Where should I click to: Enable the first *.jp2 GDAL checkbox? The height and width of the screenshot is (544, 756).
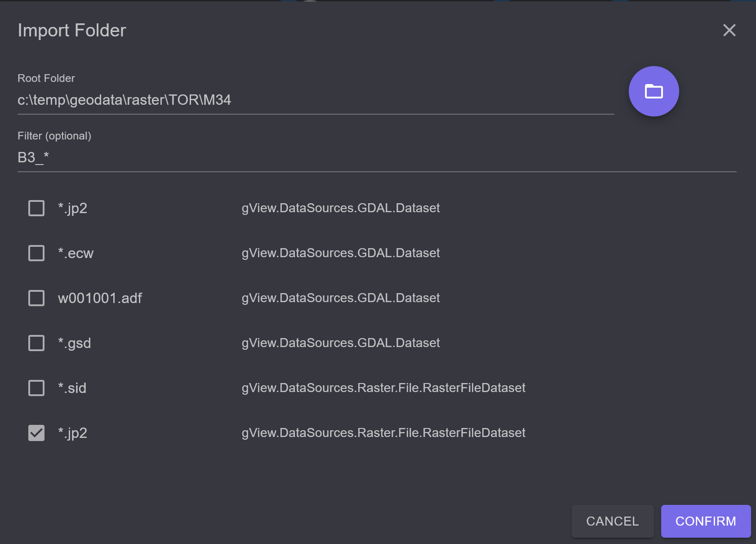(36, 208)
